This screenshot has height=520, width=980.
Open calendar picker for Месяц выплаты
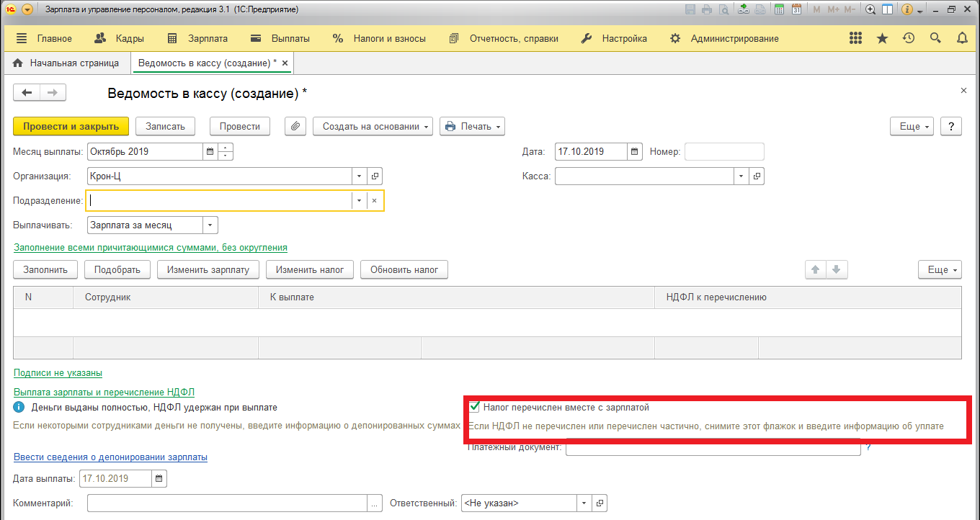(210, 152)
